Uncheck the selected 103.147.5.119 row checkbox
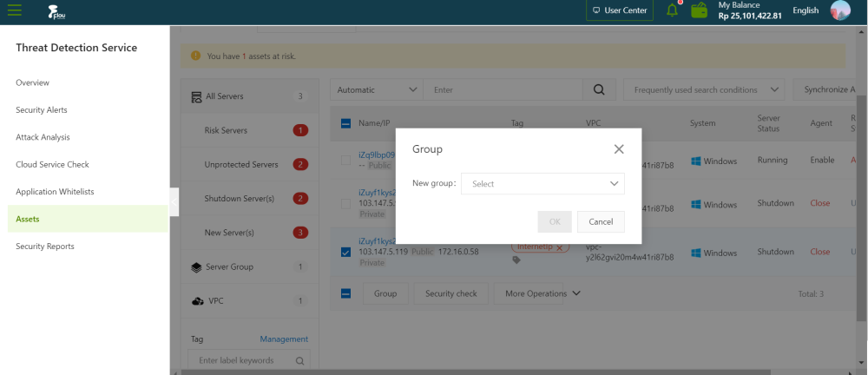 345,252
